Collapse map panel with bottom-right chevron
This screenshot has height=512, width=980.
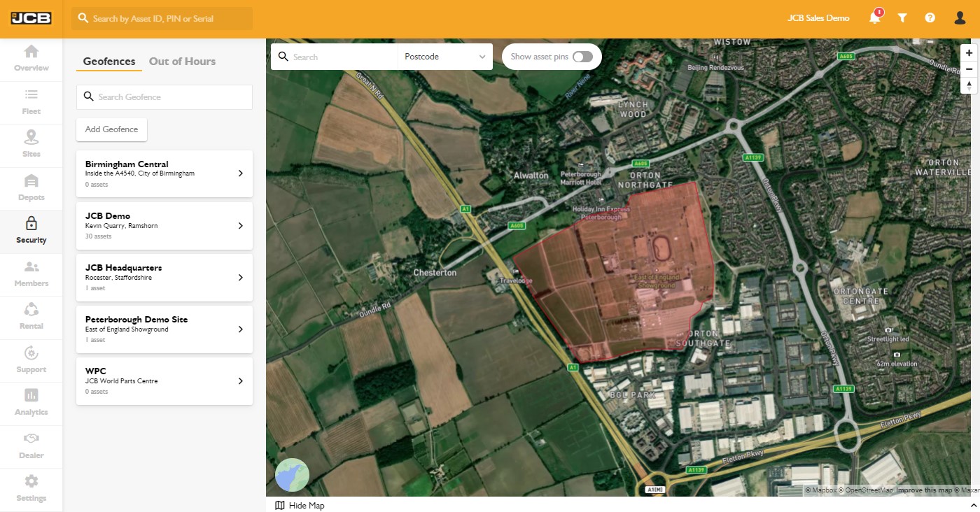(x=973, y=505)
